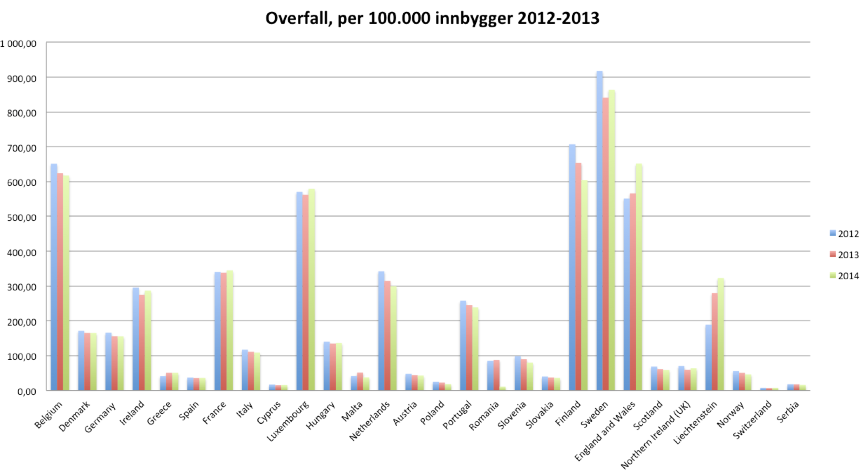Click the Northern Ireland (UK) axis label

pyautogui.click(x=656, y=435)
